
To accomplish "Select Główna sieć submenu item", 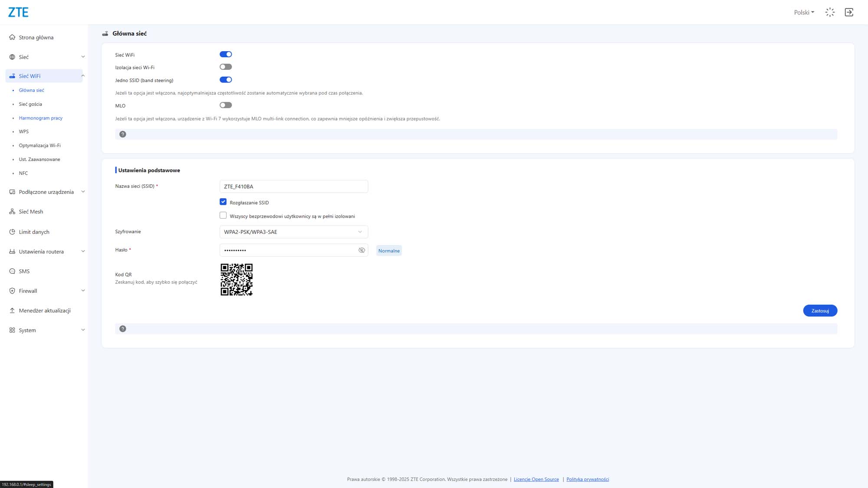I will 31,90.
